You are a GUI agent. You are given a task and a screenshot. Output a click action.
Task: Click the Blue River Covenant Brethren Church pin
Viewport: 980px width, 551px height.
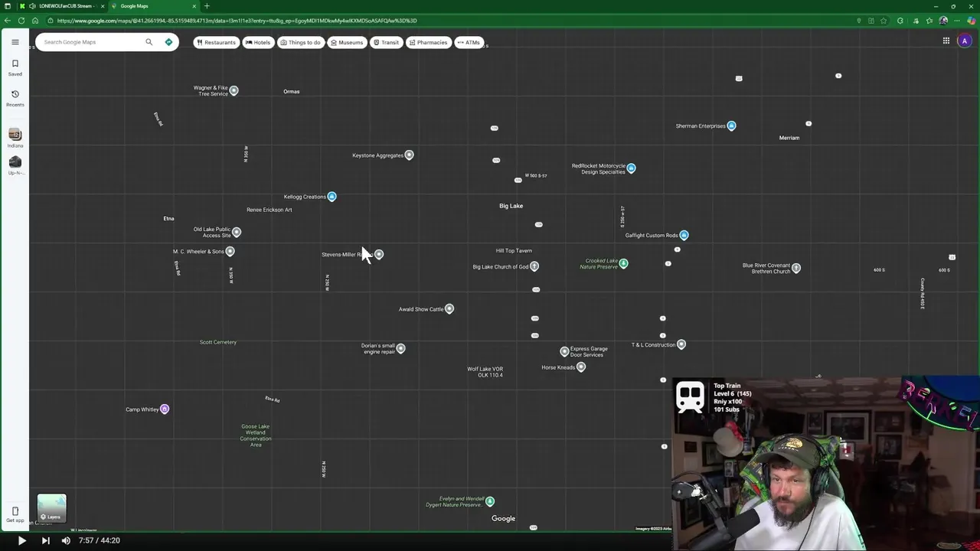coord(796,268)
